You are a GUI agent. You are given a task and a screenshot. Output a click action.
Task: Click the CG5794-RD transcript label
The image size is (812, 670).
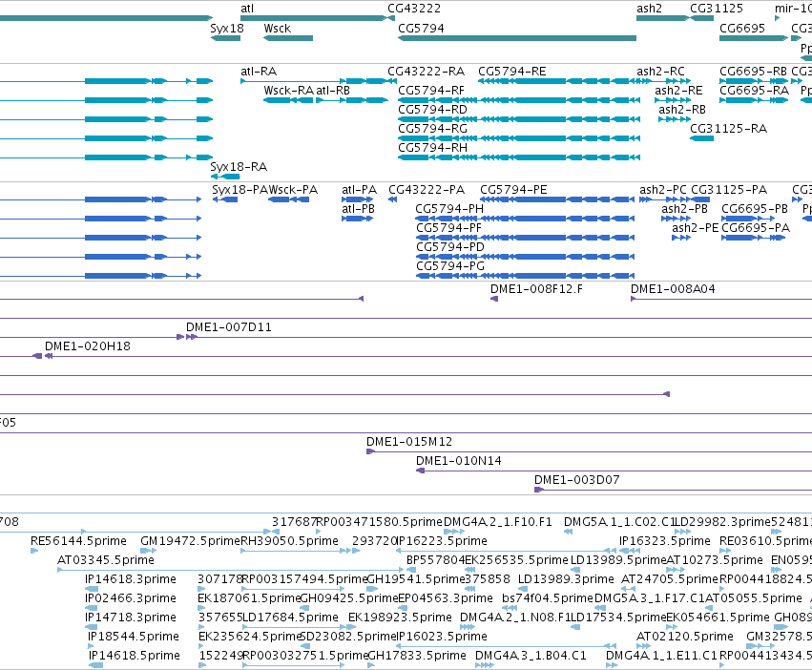tap(432, 110)
